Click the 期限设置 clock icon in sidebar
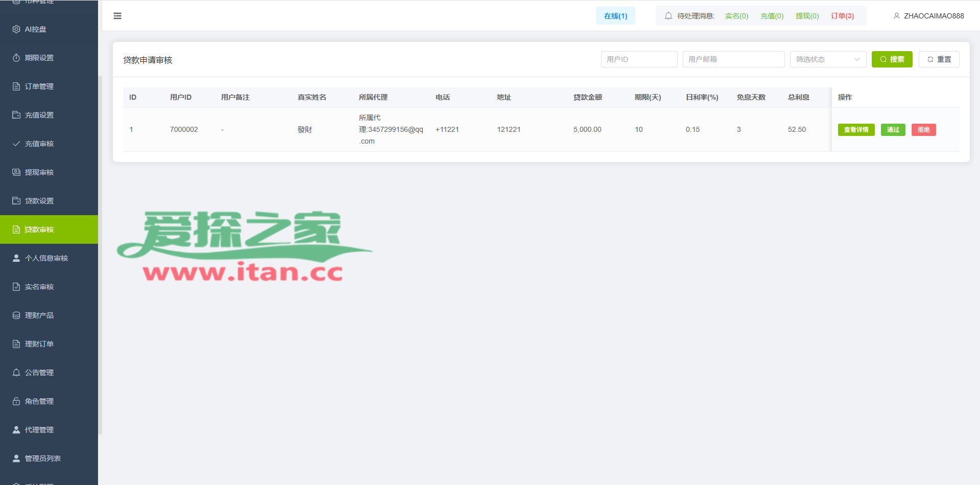This screenshot has height=485, width=980. [16, 58]
